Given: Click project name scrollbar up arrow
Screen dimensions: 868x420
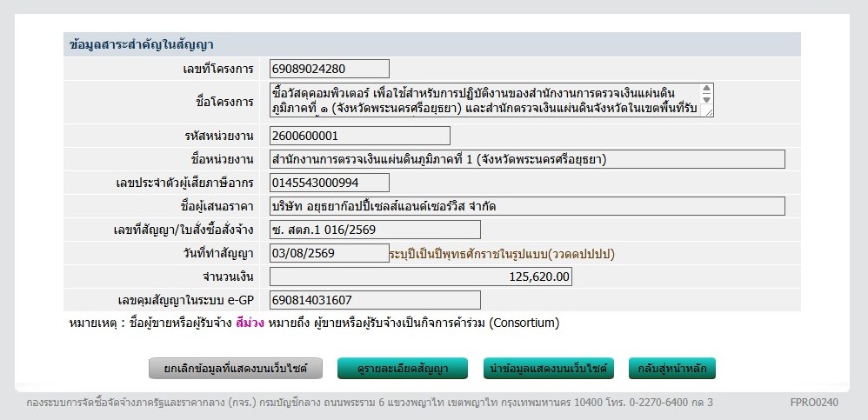Looking at the screenshot, I should (x=706, y=88).
